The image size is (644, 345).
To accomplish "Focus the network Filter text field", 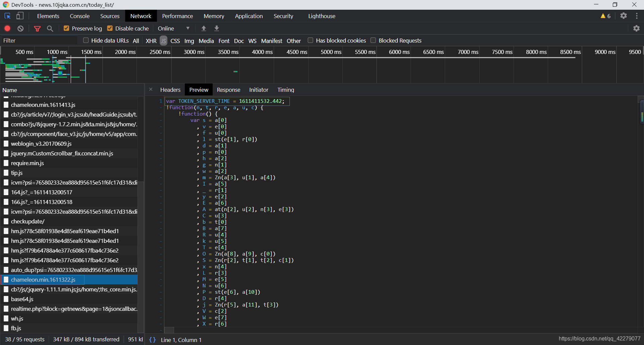I will tap(40, 41).
